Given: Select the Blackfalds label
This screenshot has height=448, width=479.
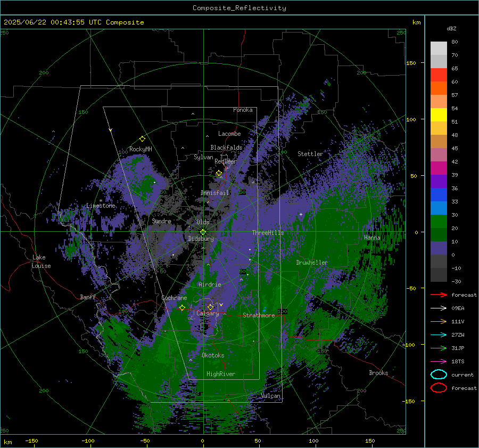Looking at the screenshot, I should [x=226, y=148].
